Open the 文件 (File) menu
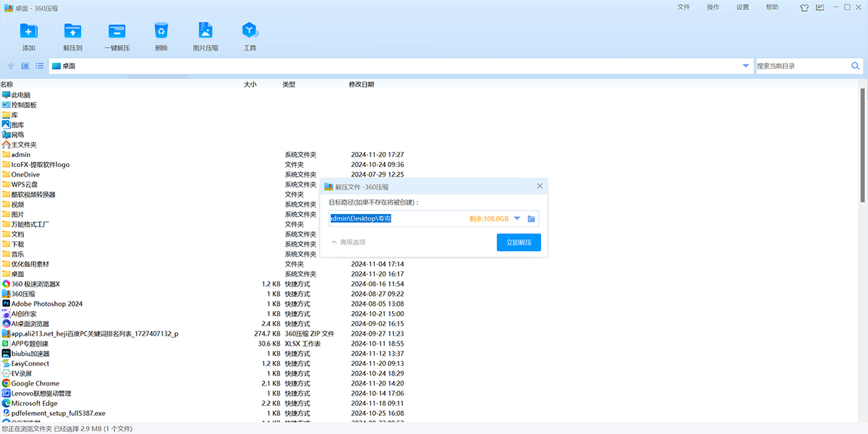This screenshot has height=434, width=868. [x=684, y=7]
